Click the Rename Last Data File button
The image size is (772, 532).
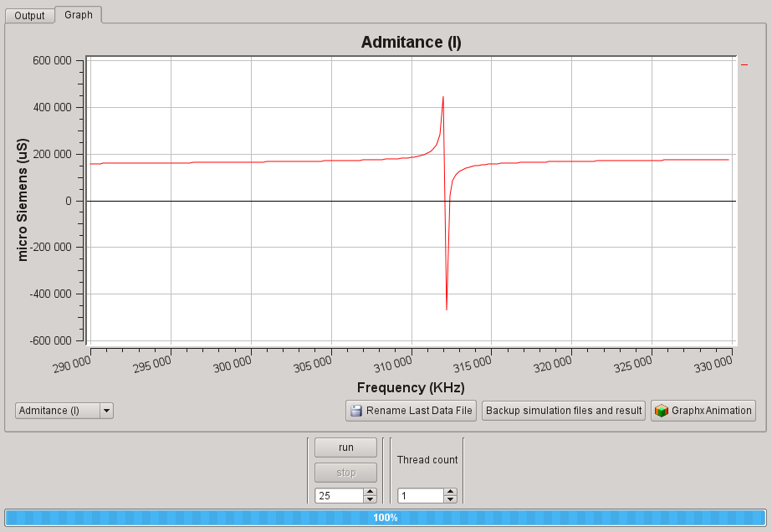click(411, 411)
